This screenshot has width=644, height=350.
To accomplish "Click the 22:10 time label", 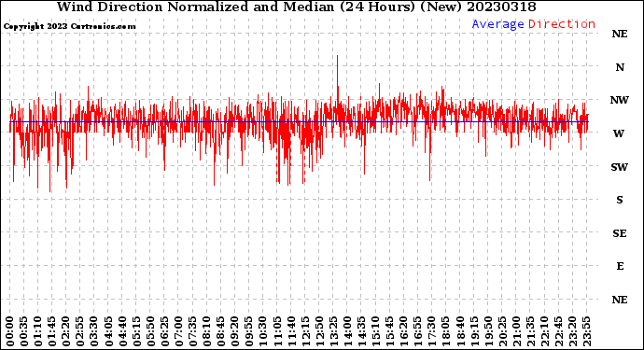I will (x=544, y=331).
